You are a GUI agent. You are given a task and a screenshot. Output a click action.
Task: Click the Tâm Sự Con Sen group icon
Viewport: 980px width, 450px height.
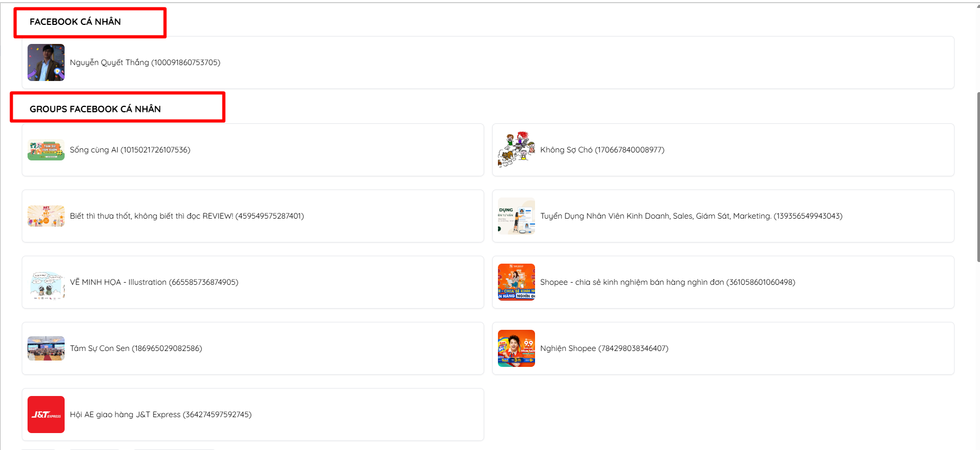click(46, 348)
